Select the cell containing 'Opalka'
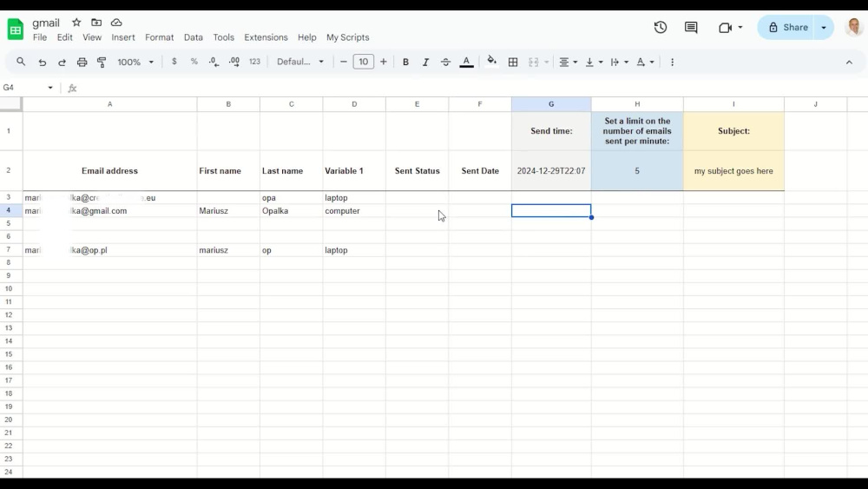Viewport: 868px width, 489px height. (291, 211)
